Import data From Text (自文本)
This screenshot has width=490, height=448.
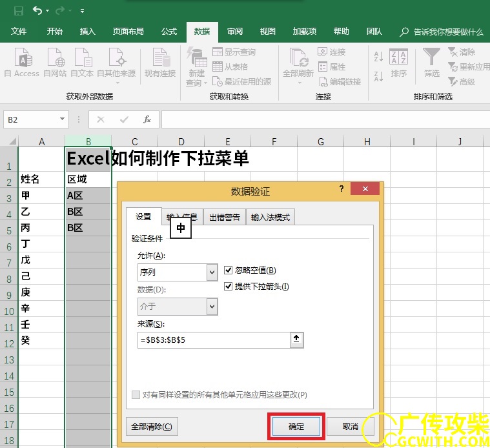pos(82,63)
